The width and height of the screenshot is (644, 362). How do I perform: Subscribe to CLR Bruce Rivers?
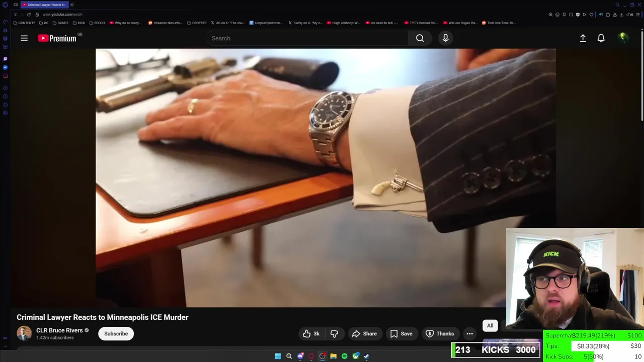pyautogui.click(x=116, y=333)
